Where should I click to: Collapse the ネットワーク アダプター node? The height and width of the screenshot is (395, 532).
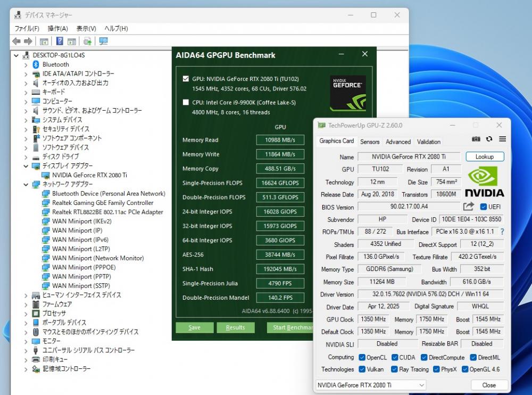(26, 184)
